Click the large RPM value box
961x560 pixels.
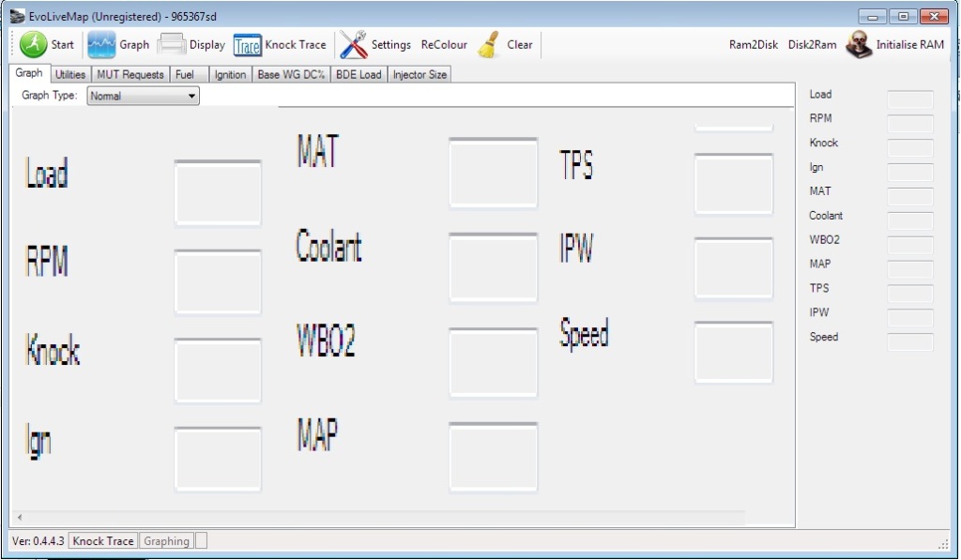pos(218,281)
